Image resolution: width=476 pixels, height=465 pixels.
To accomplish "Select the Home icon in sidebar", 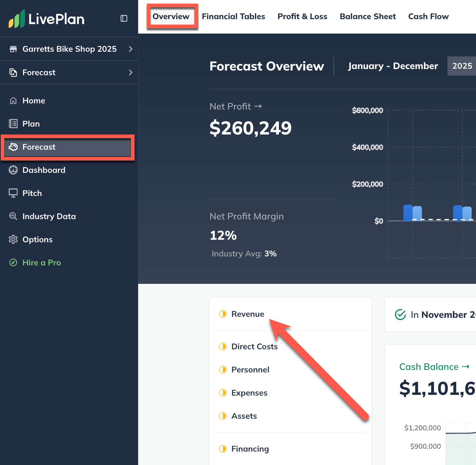I will pyautogui.click(x=13, y=101).
